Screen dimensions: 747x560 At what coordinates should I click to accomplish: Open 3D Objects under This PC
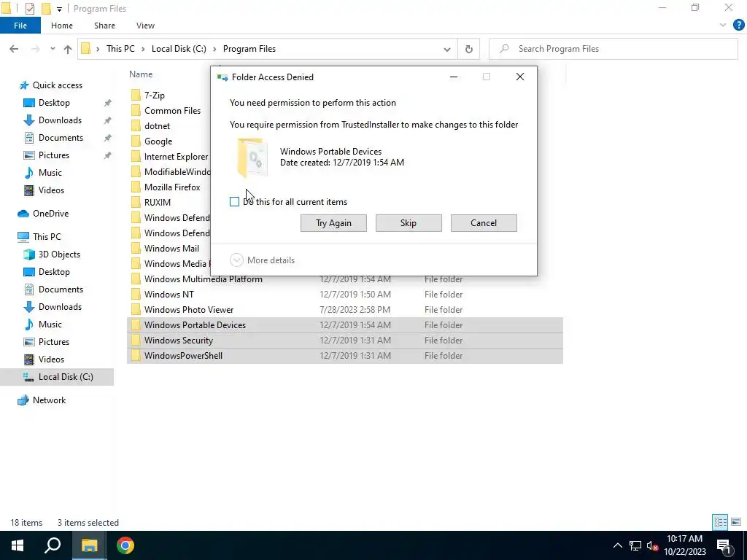click(x=59, y=254)
